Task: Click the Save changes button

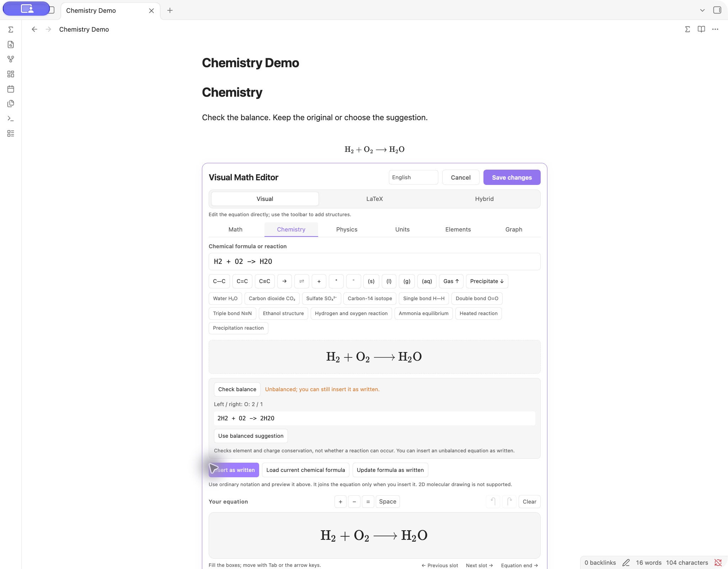Action: click(x=512, y=177)
